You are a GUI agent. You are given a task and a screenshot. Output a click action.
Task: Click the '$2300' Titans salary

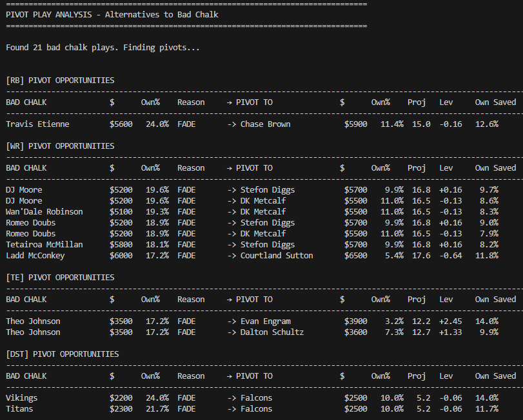[121, 409]
